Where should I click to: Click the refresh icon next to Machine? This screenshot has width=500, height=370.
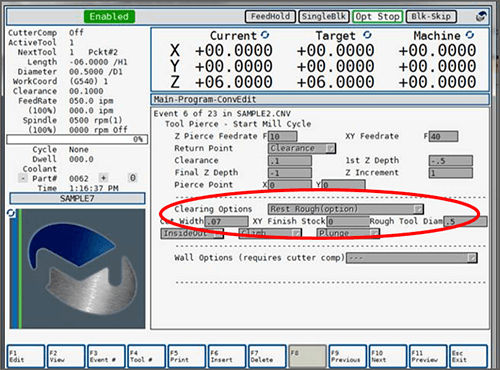[x=470, y=35]
